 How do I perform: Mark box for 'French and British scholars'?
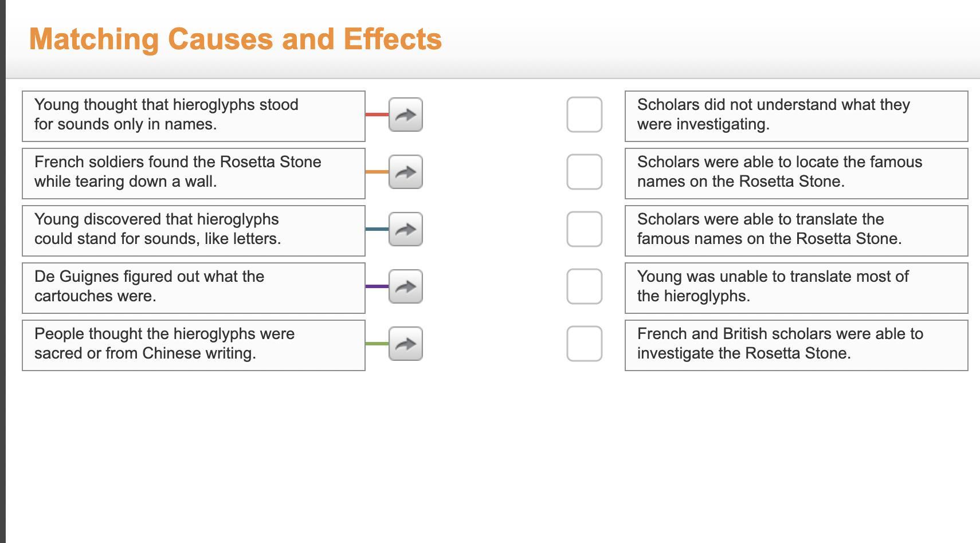(584, 344)
